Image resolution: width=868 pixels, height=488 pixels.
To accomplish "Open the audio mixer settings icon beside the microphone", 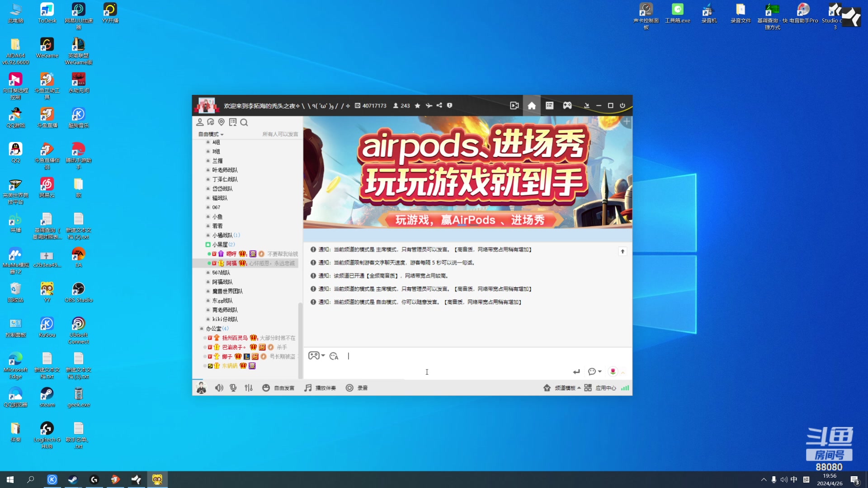I will click(x=249, y=388).
